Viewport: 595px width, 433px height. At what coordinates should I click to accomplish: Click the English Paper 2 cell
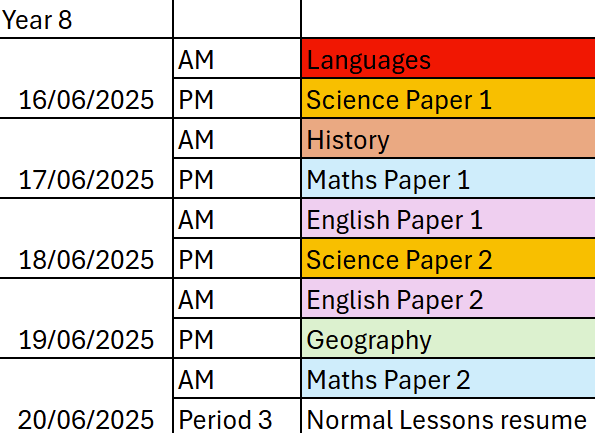coord(448,299)
